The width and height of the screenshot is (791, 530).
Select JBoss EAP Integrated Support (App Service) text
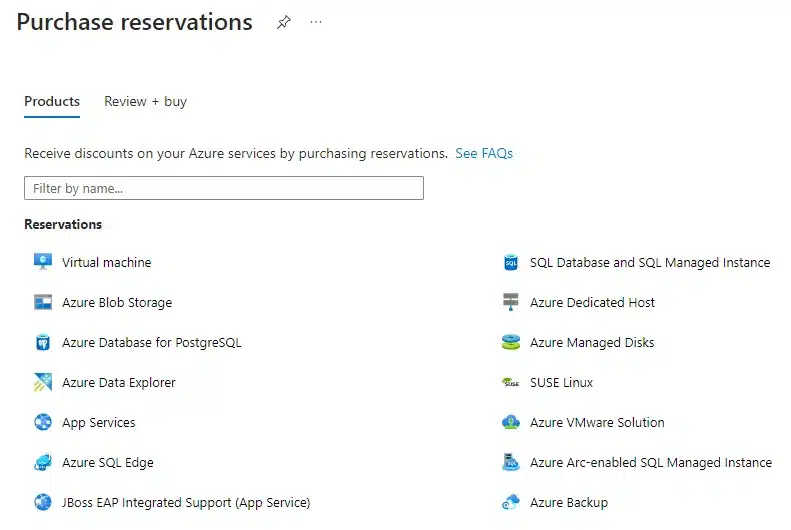pos(186,503)
